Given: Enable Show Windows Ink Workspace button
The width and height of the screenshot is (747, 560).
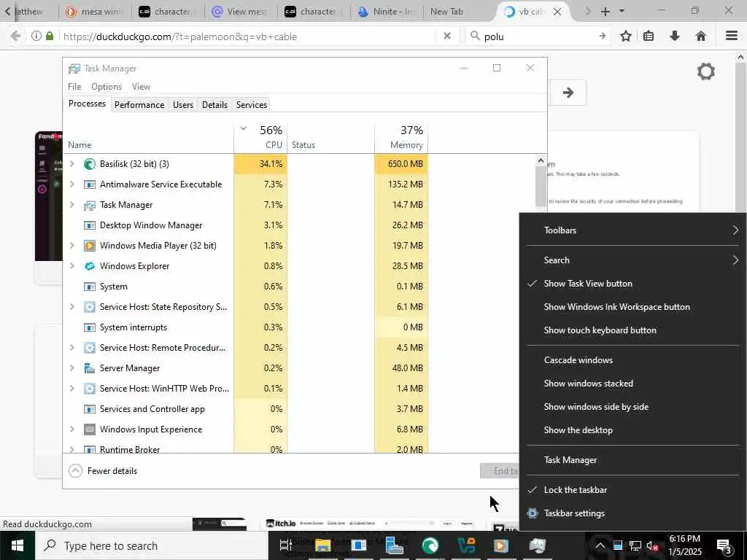Looking at the screenshot, I should pos(634,307).
